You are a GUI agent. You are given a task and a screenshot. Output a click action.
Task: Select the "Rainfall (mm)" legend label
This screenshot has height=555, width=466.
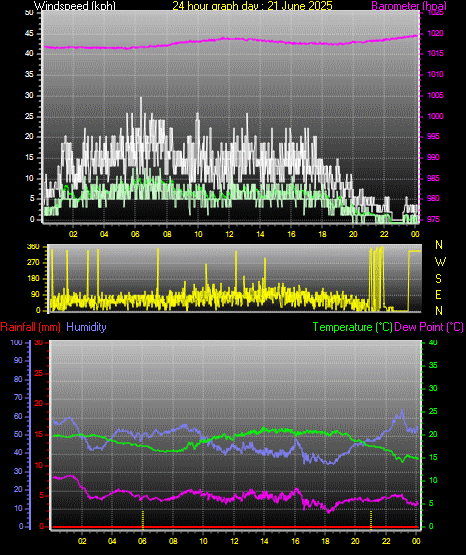(30, 327)
